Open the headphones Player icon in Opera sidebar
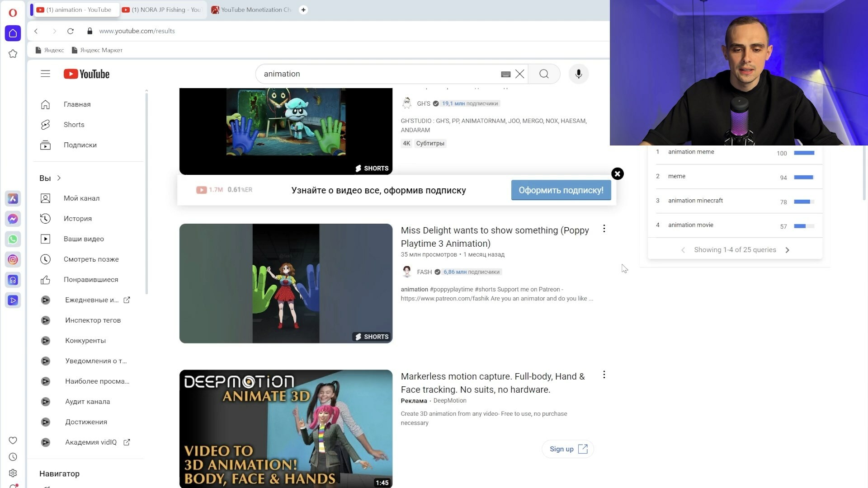Screen dimensions: 868x488 coord(13,280)
